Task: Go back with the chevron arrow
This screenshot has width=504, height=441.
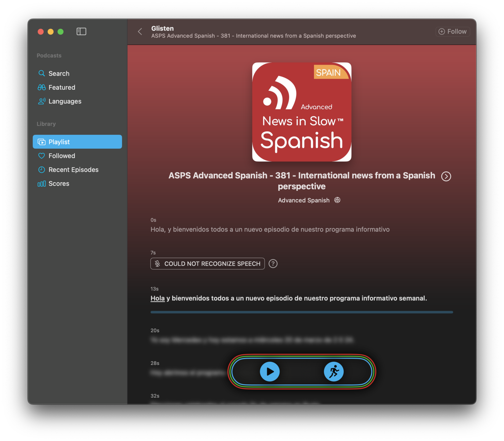Action: point(140,31)
